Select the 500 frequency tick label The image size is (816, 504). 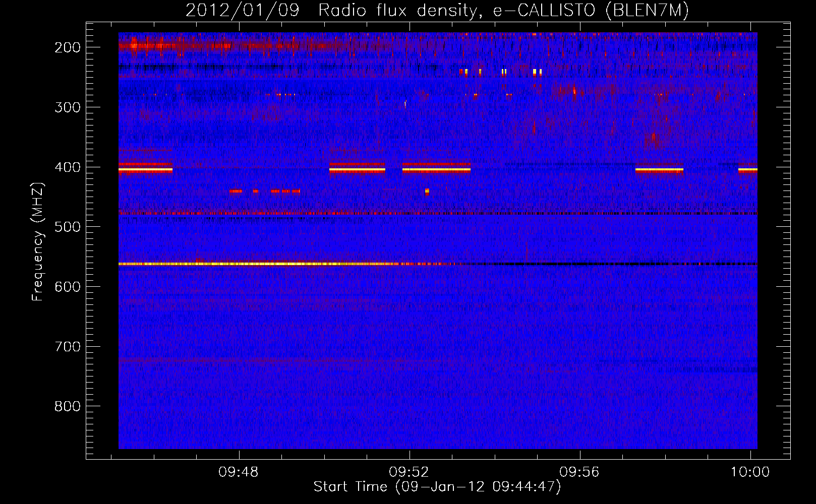click(x=67, y=227)
